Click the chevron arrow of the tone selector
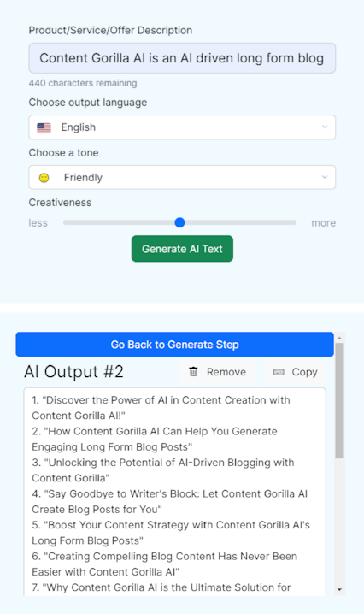 325,177
